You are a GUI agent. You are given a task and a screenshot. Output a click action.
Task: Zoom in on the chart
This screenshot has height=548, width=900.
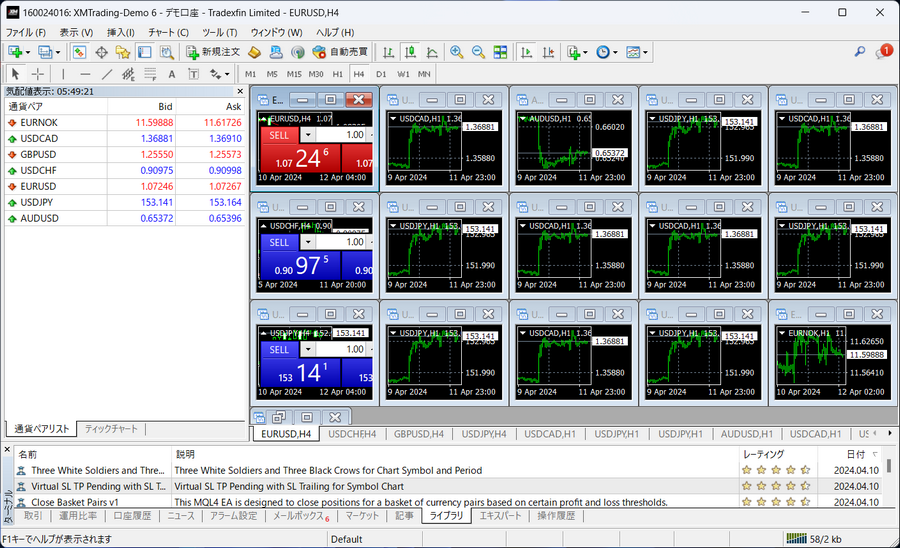457,52
